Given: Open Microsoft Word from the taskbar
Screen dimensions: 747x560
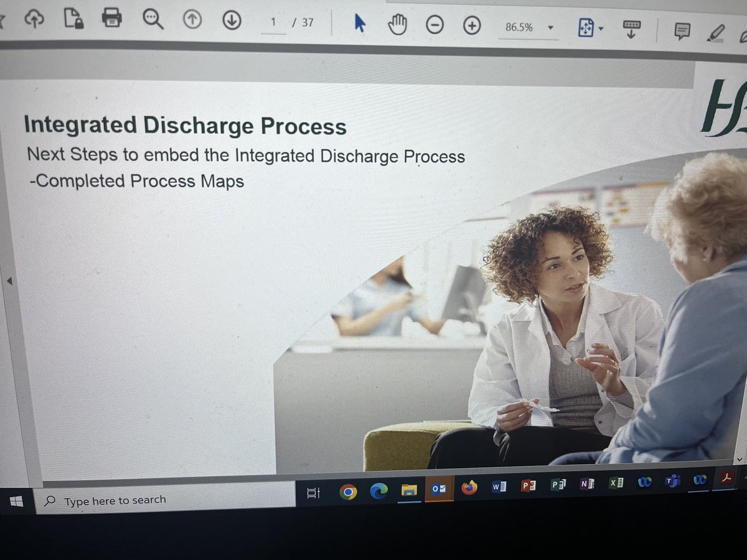Looking at the screenshot, I should (499, 487).
